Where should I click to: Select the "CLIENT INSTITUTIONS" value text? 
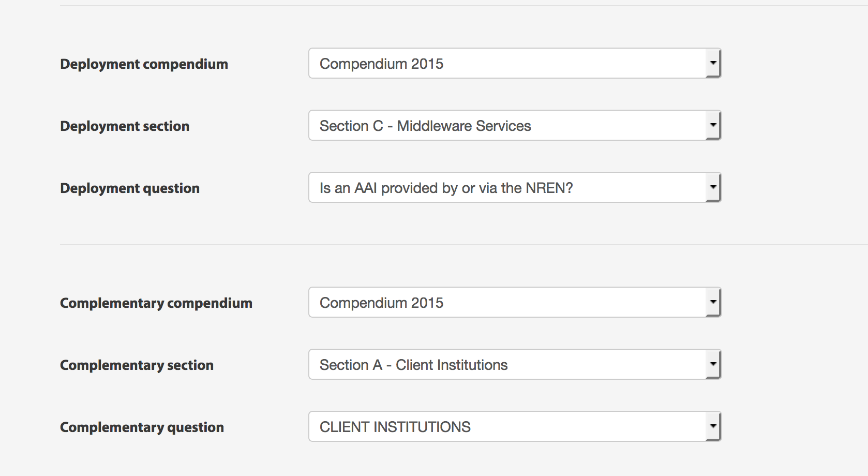pos(395,427)
